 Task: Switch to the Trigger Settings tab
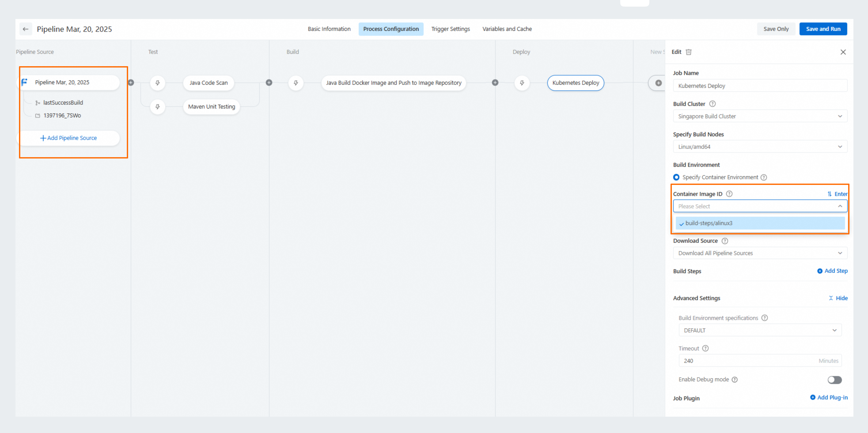pos(451,29)
